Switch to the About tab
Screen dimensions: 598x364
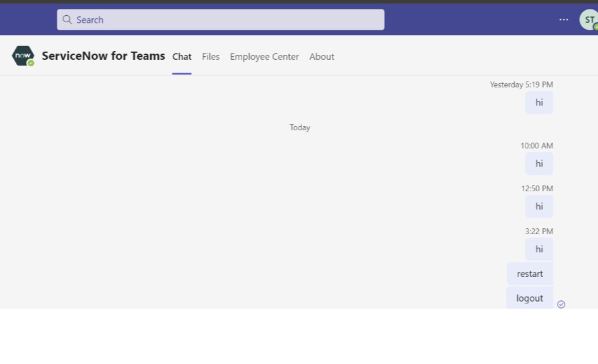pyautogui.click(x=322, y=57)
